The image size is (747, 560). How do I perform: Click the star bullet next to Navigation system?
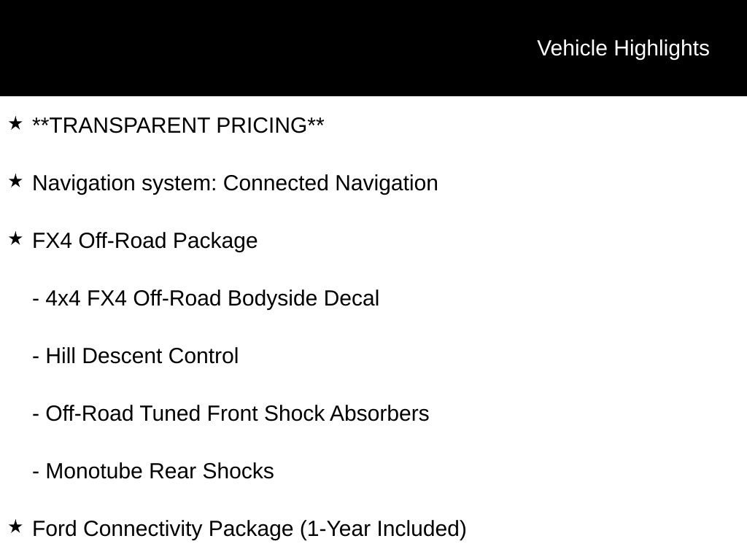(15, 181)
